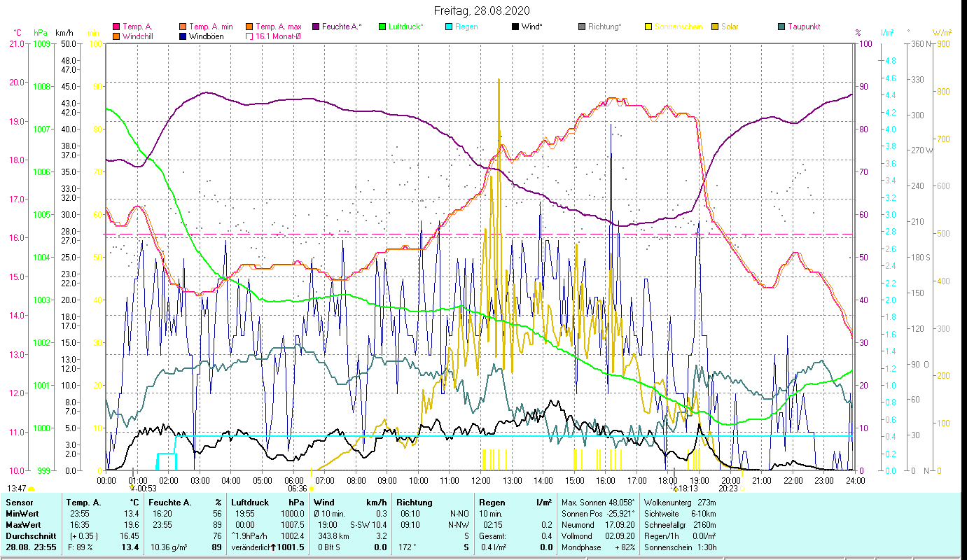
Task: Click the Solar legend label
Action: (x=730, y=27)
